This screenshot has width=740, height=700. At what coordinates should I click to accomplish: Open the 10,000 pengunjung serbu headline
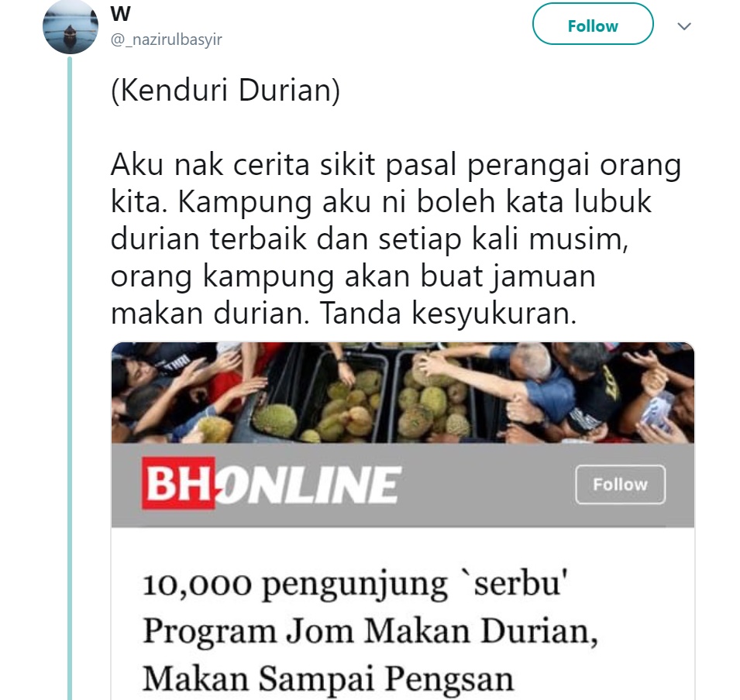tap(370, 630)
